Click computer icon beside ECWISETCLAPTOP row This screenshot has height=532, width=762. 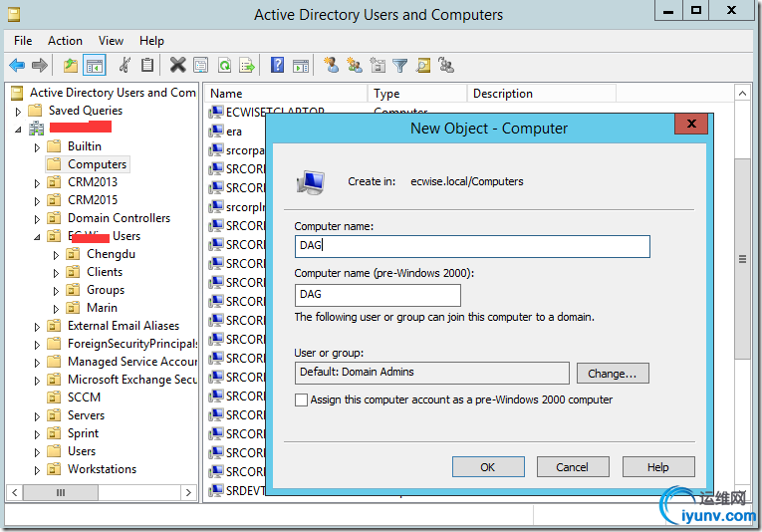[216, 113]
